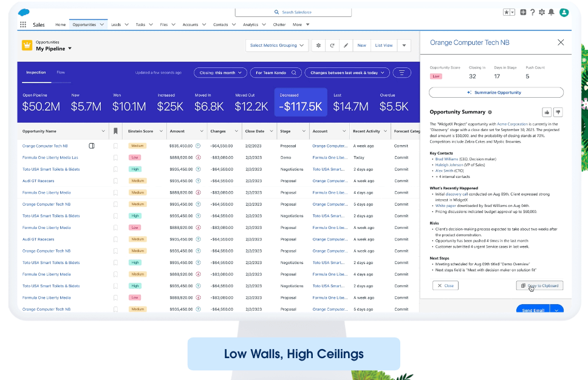Close the Orange Computer Tech NB panel
Viewport: 588px width, 380px height.
tap(561, 42)
